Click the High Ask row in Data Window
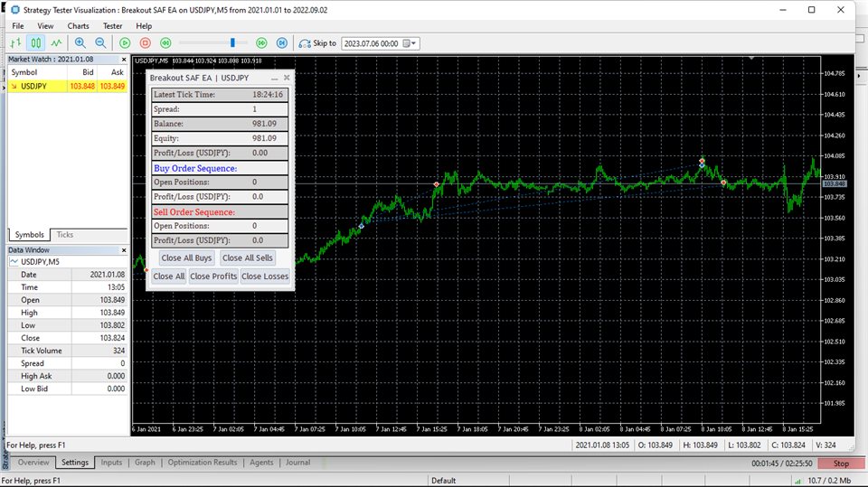 [68, 376]
